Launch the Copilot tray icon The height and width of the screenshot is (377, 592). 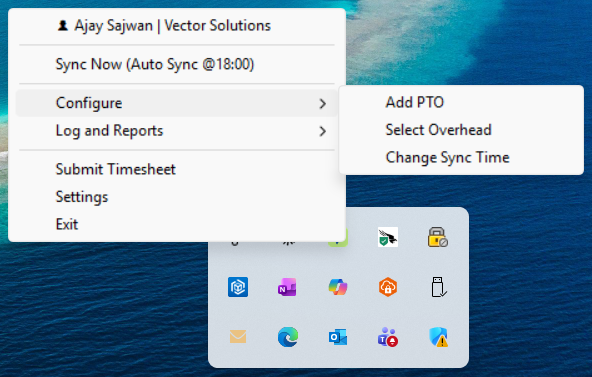338,287
